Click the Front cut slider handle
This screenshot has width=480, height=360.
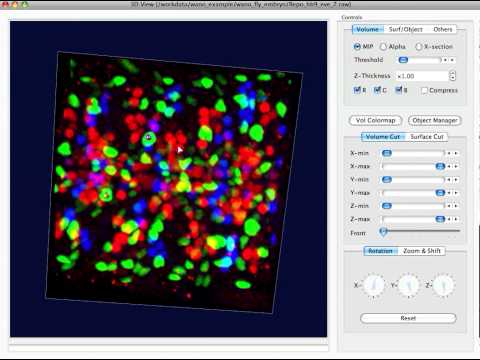383,231
